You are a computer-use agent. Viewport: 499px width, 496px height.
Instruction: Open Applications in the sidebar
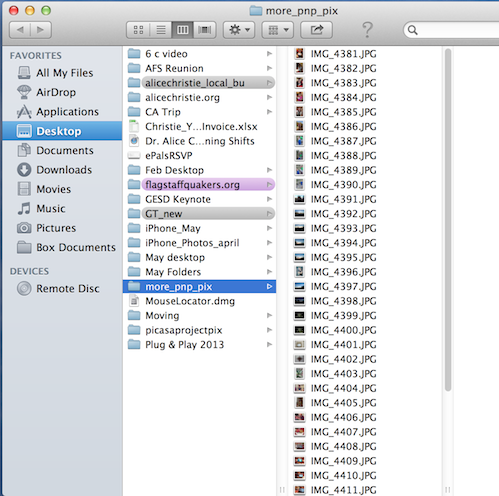[x=62, y=111]
